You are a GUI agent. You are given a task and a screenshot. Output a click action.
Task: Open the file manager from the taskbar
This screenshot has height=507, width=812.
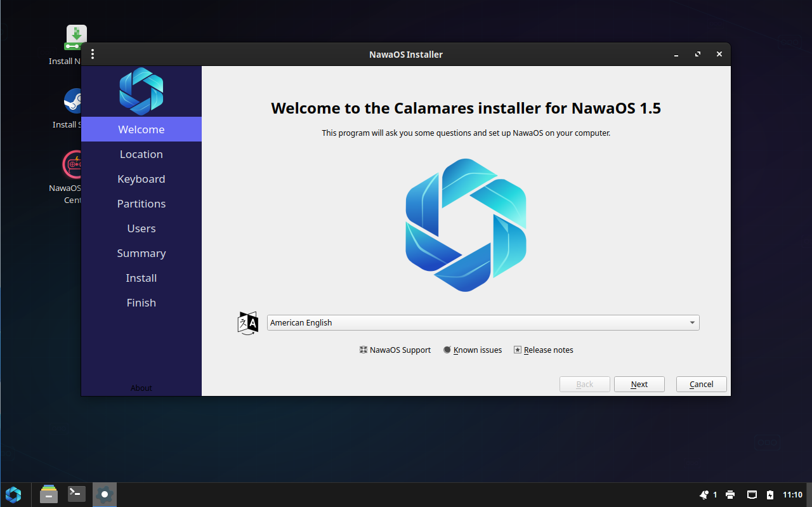pyautogui.click(x=48, y=494)
